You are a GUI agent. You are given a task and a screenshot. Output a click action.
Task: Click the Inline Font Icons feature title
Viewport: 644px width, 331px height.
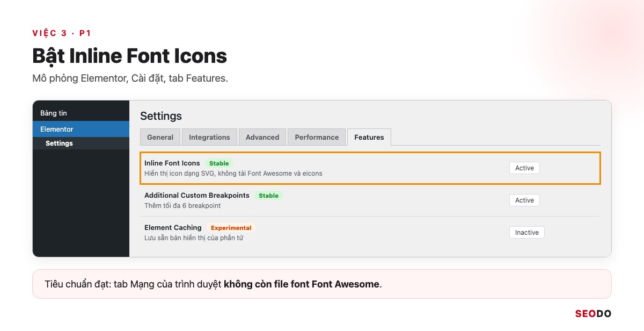172,163
